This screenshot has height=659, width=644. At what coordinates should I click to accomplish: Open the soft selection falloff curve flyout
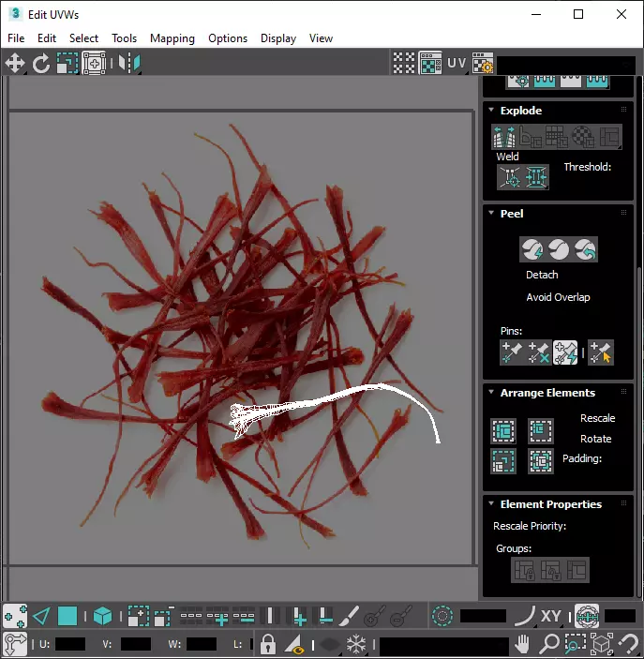[x=524, y=617]
